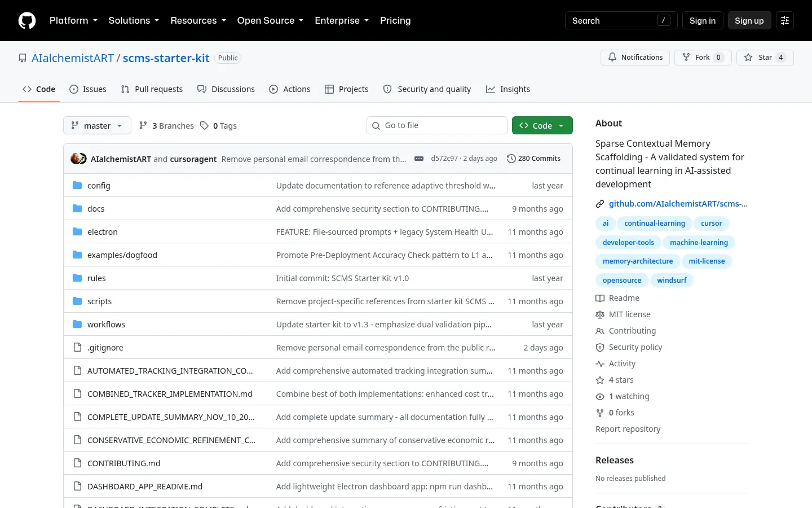Expand the Solutions menu
Viewport: 812px width, 508px height.
(134, 20)
